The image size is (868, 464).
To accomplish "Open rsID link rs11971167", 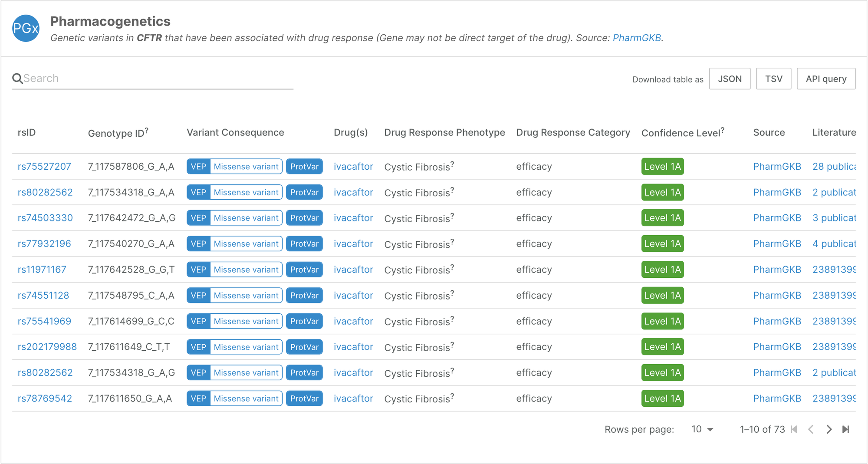I will tap(42, 270).
